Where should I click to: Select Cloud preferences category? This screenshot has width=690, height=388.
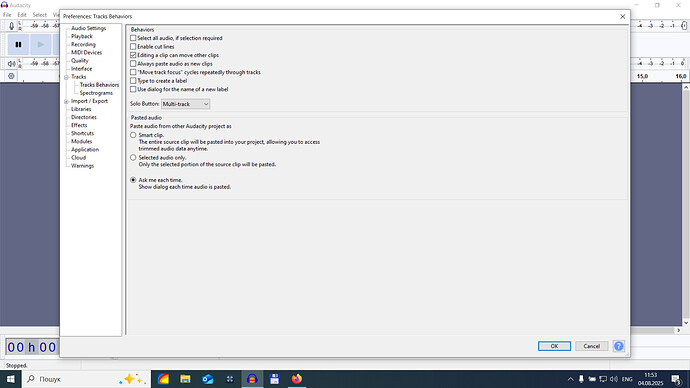[78, 157]
